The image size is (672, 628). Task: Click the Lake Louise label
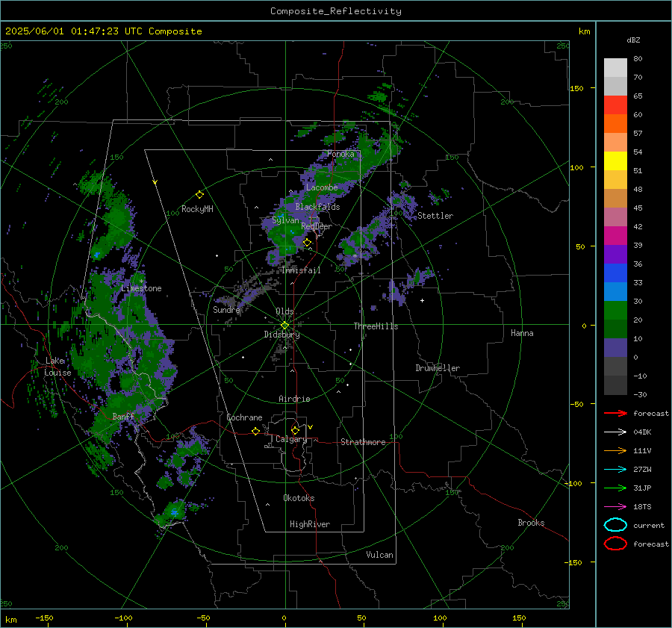57,367
